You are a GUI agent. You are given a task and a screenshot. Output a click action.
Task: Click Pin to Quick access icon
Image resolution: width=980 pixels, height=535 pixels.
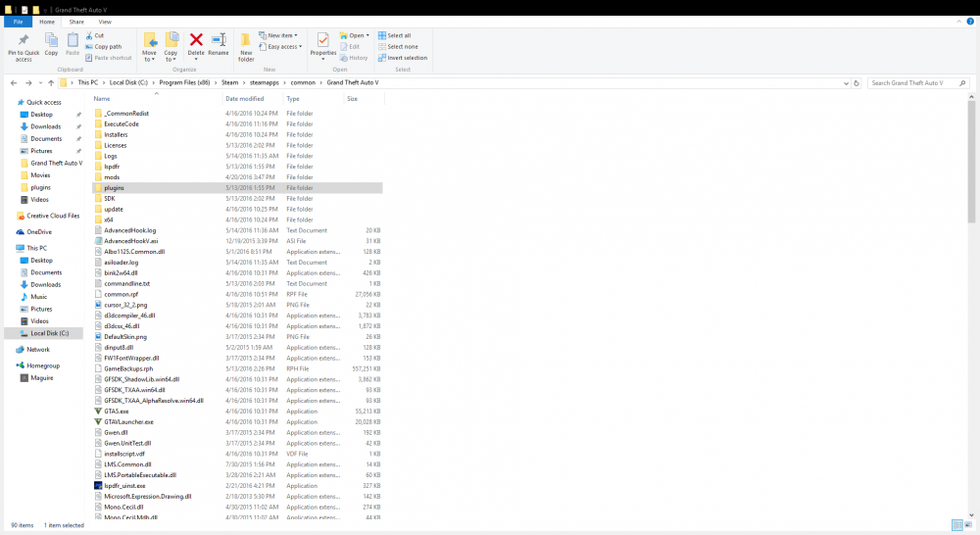pos(24,41)
